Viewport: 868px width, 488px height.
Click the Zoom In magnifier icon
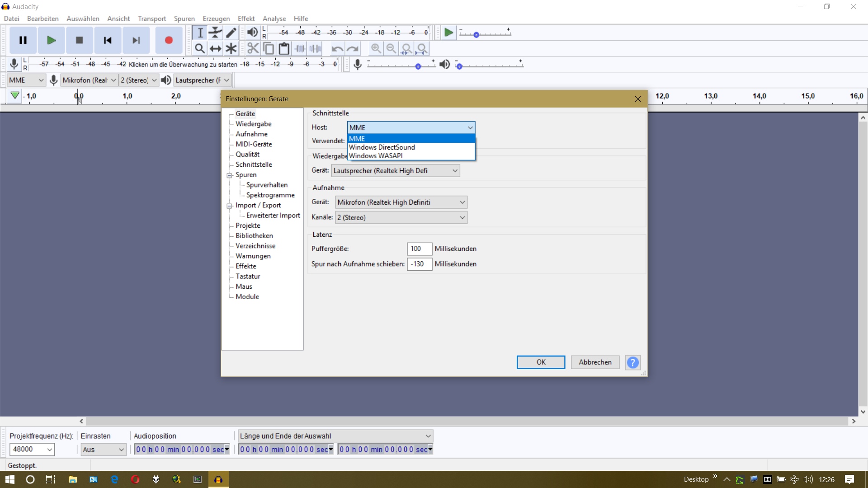(x=376, y=48)
